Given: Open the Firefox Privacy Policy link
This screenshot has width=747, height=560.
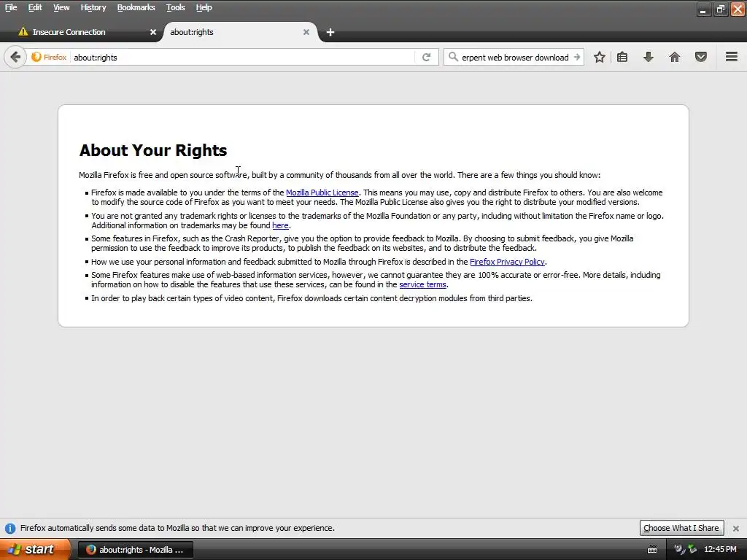Looking at the screenshot, I should (x=507, y=262).
